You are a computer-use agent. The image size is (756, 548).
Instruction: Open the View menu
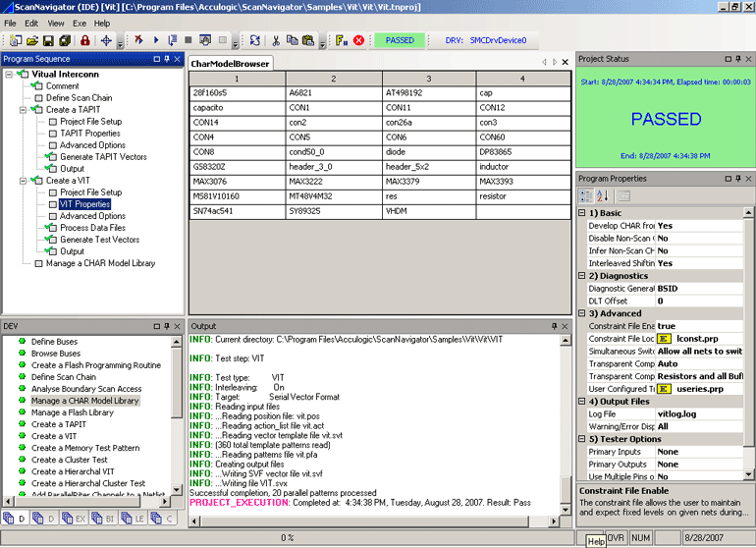pyautogui.click(x=55, y=24)
